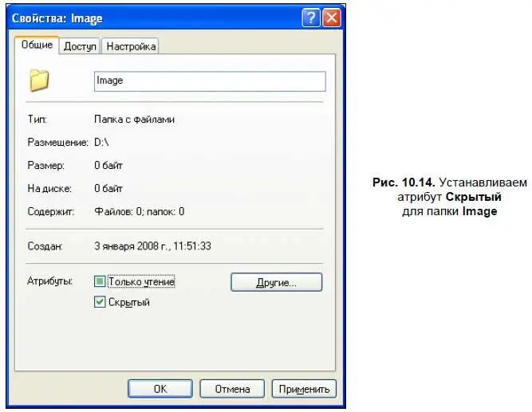Click the Размещение label

[x=57, y=143]
